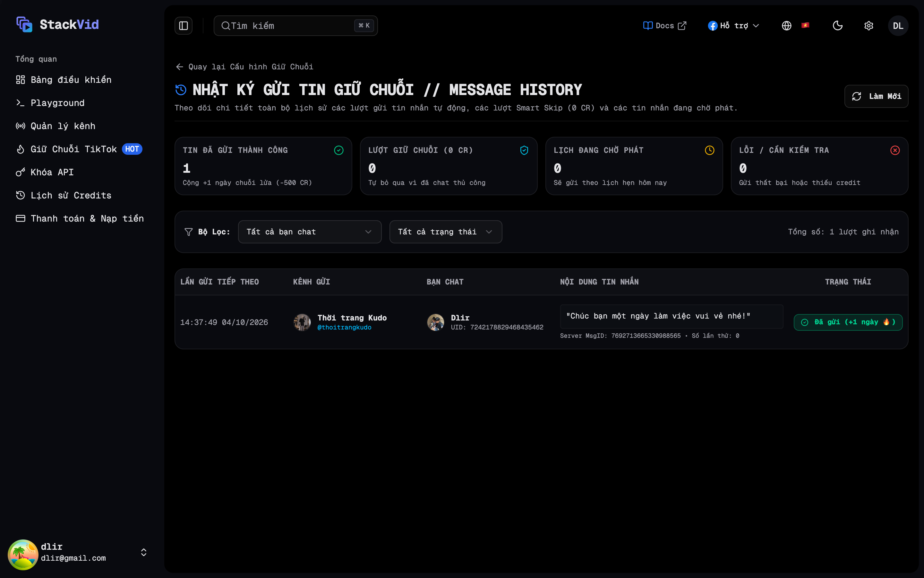
Task: Click the filter funnel icon
Action: point(189,232)
